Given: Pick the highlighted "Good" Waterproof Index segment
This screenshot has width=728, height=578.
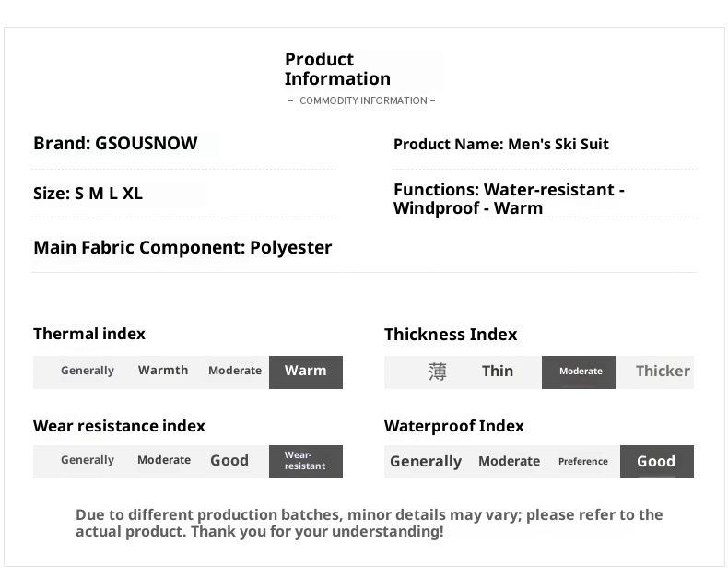Looking at the screenshot, I should 656,462.
